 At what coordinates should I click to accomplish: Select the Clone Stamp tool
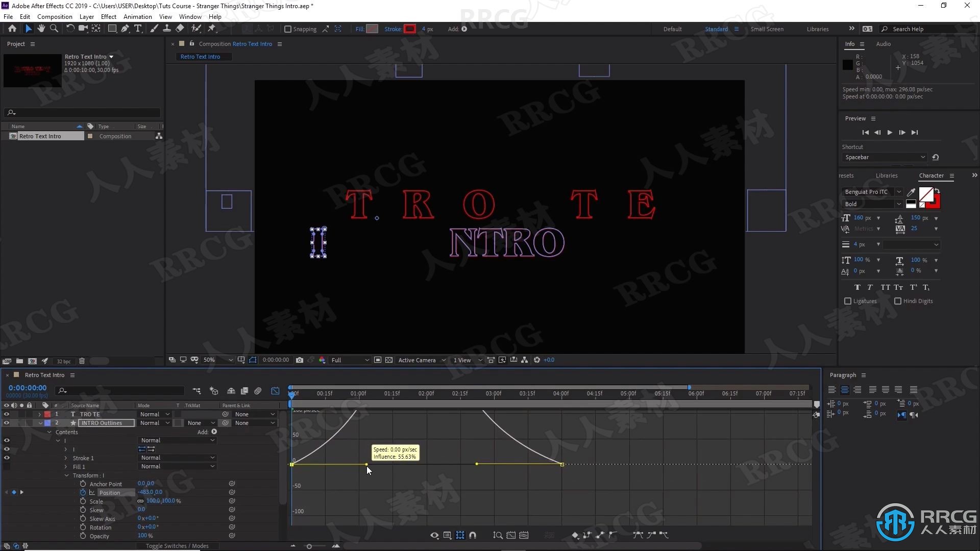point(166,29)
